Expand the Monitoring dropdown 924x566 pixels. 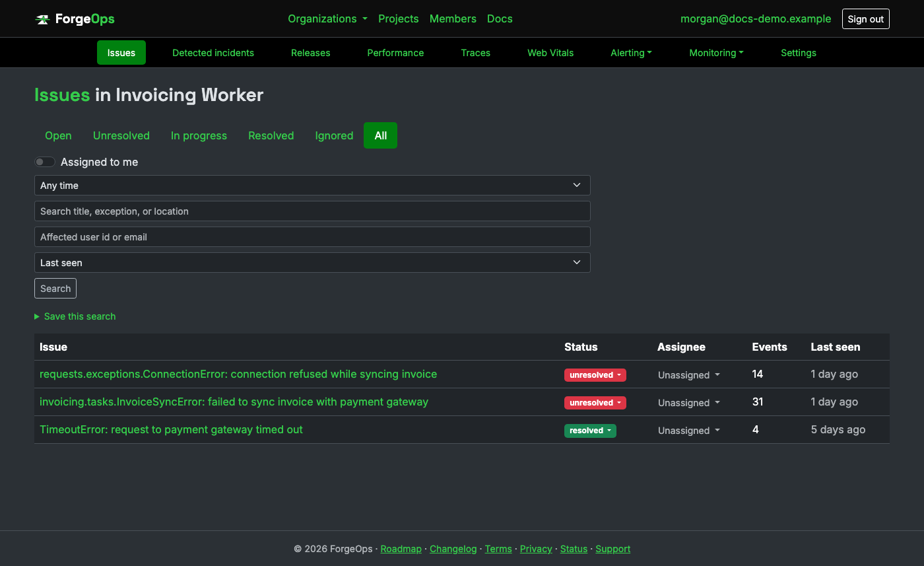pyautogui.click(x=716, y=53)
